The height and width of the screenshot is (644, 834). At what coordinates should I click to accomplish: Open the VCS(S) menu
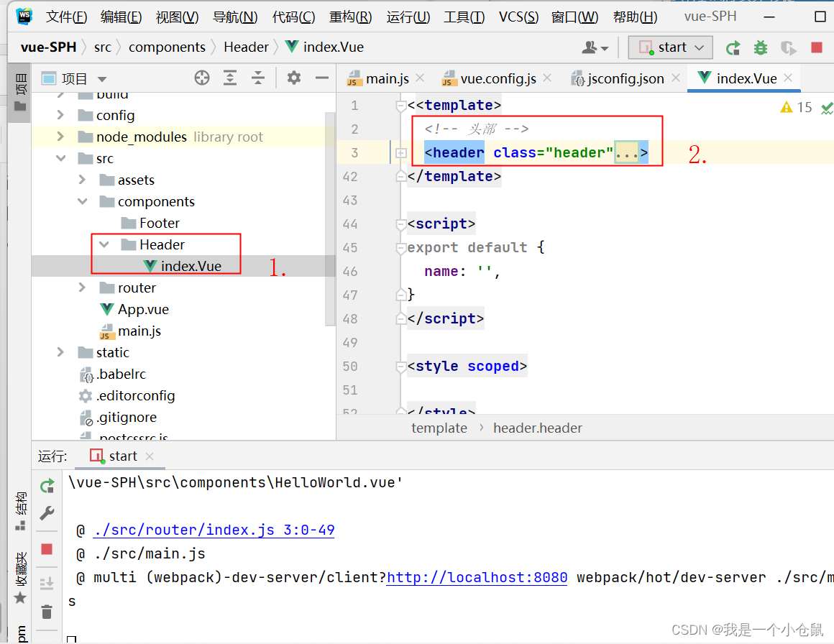click(518, 17)
